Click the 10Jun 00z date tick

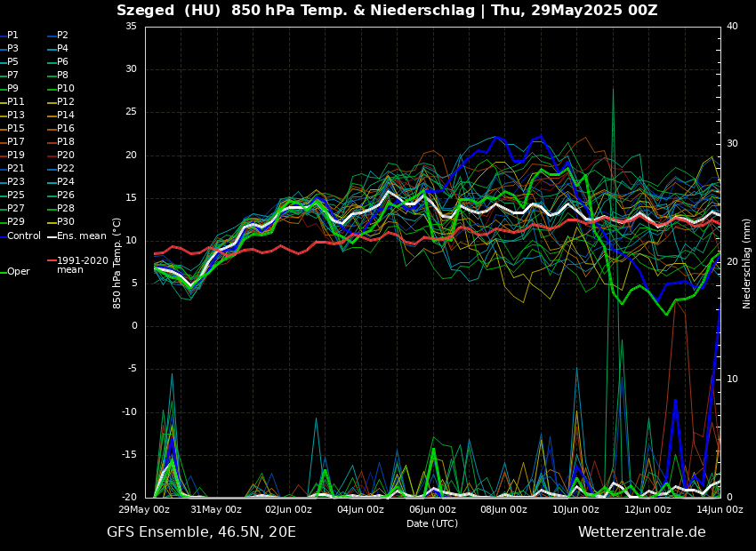(x=575, y=509)
